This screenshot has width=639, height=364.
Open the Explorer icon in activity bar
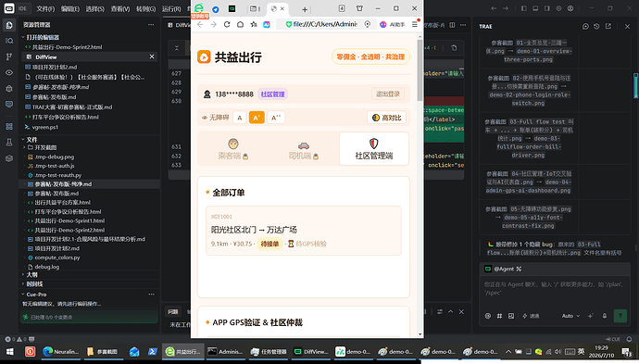[9, 25]
